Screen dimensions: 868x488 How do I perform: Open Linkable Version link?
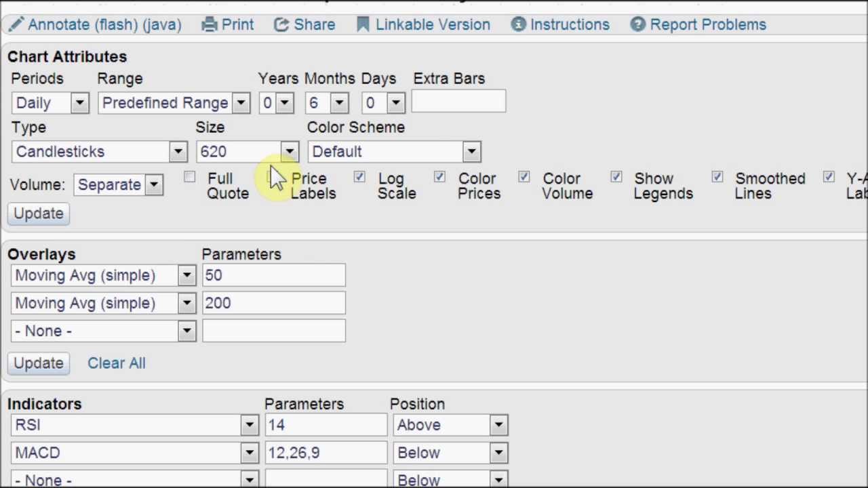click(x=433, y=24)
